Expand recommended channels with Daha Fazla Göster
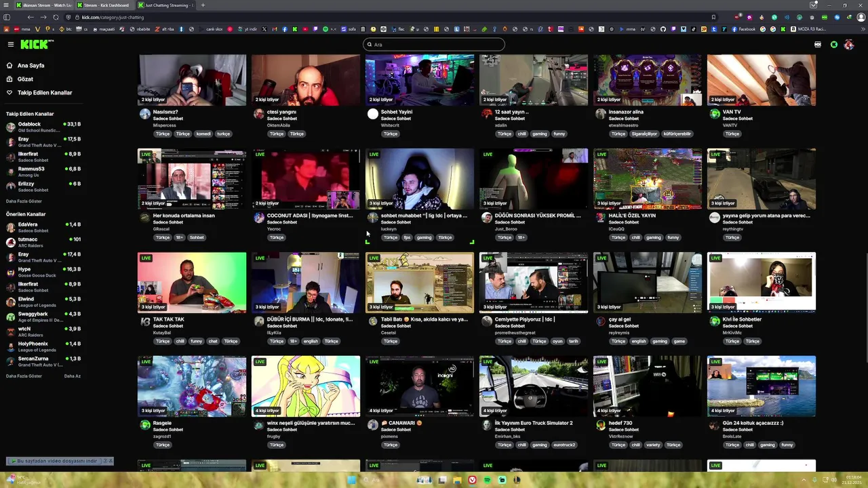This screenshot has width=868, height=488. (24, 376)
